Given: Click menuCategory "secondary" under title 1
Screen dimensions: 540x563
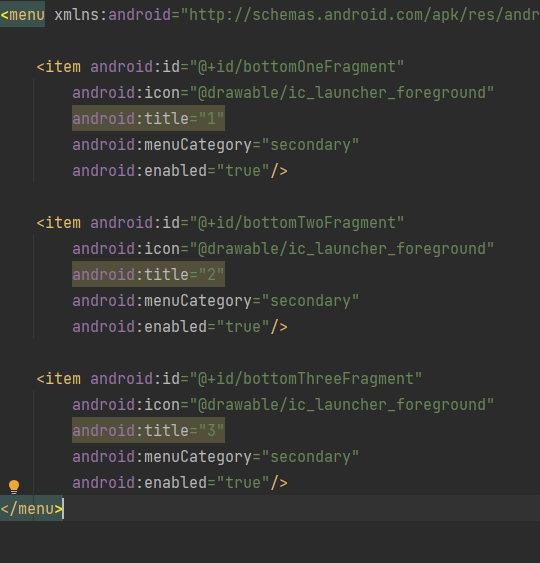Looking at the screenshot, I should pos(310,145).
